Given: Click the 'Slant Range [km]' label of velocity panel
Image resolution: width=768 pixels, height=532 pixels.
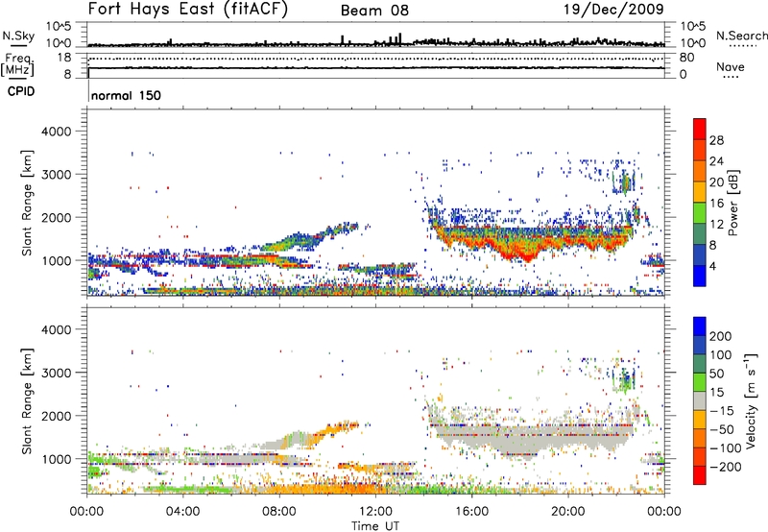Looking at the screenshot, I should click(27, 401).
